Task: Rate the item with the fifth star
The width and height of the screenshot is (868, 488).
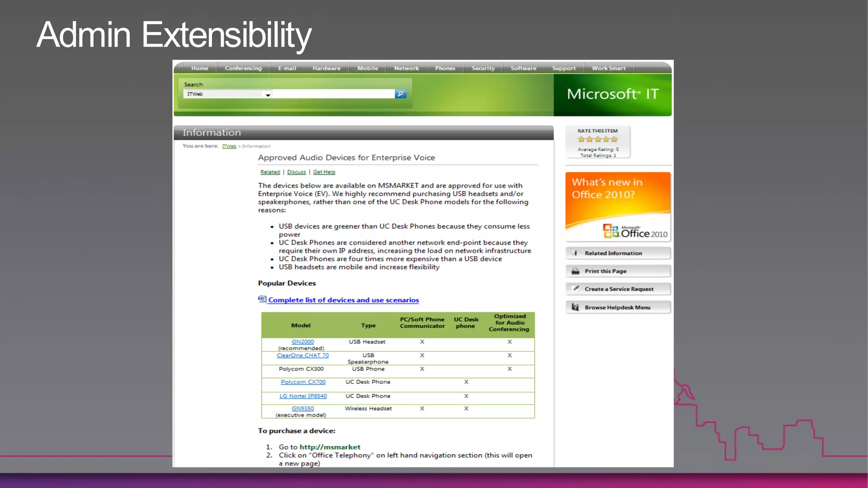Action: [x=614, y=139]
